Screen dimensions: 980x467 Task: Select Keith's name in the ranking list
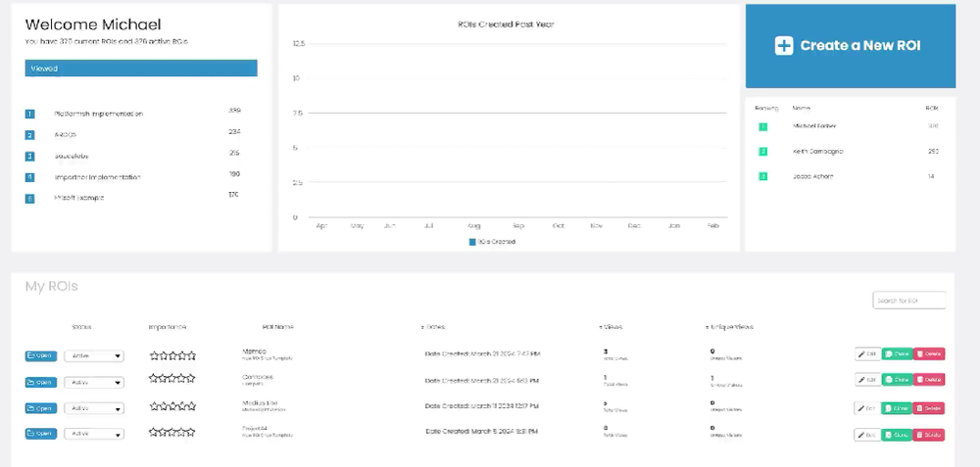[817, 152]
